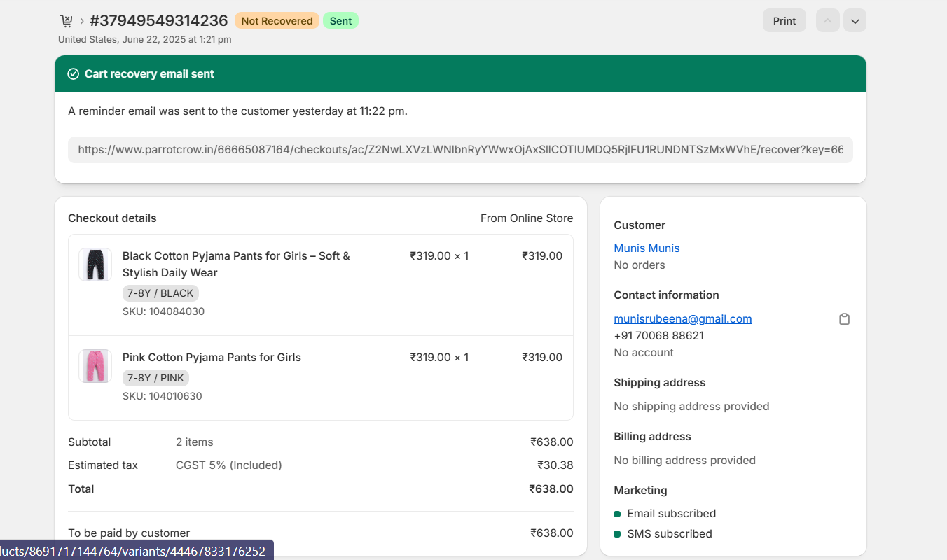Viewport: 947px width, 560px height.
Task: Select the cart recovery URL field
Action: (x=460, y=150)
